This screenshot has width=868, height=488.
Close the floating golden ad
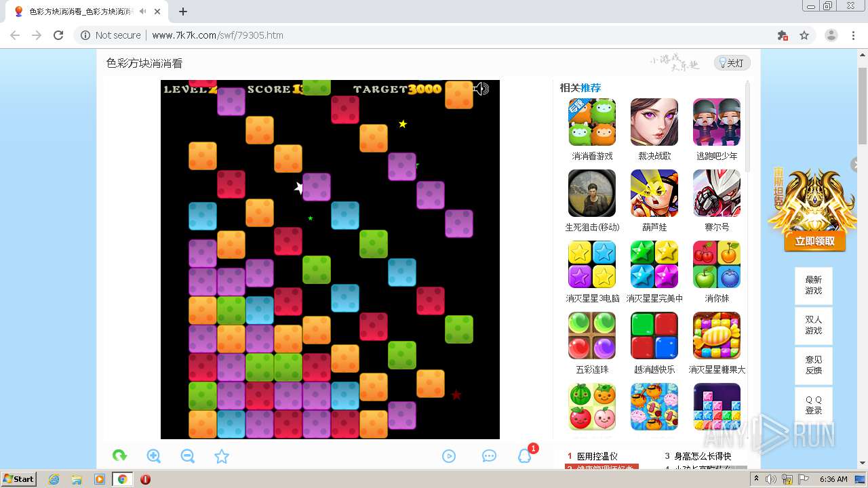(856, 165)
